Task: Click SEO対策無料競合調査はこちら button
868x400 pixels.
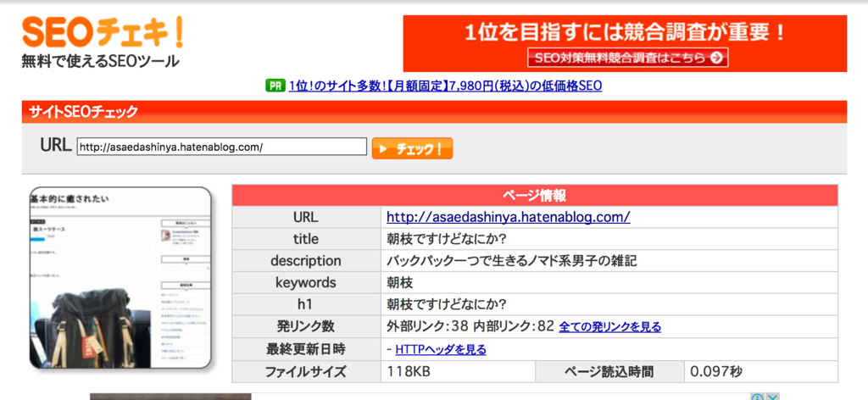Action: pos(628,58)
